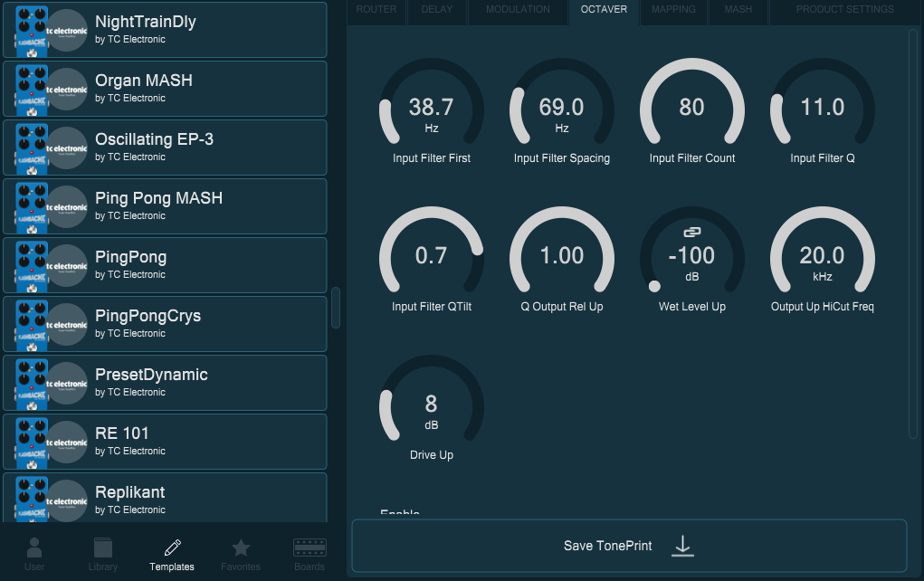924x581 pixels.
Task: Select the Organ MASH template name
Action: 144,81
